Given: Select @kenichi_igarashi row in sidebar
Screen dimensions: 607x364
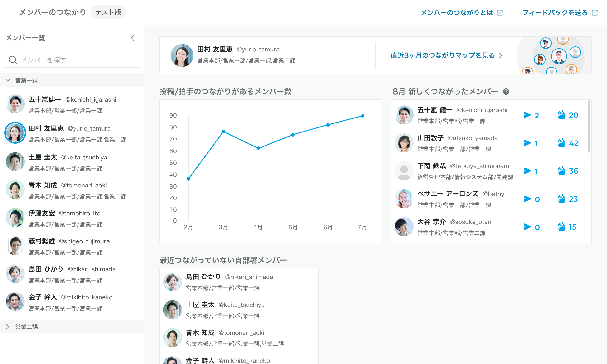Looking at the screenshot, I should pyautogui.click(x=72, y=104).
